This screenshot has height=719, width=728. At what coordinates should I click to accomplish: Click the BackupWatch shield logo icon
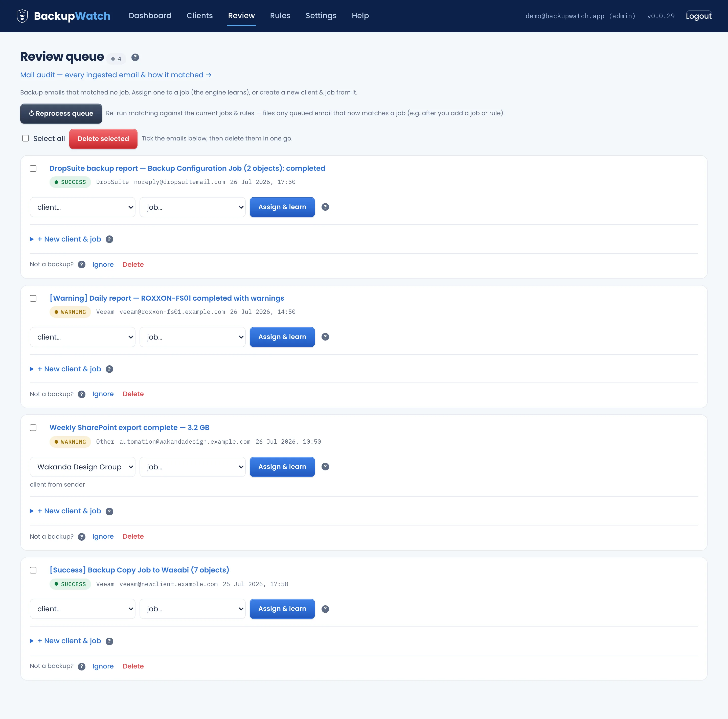pyautogui.click(x=22, y=16)
